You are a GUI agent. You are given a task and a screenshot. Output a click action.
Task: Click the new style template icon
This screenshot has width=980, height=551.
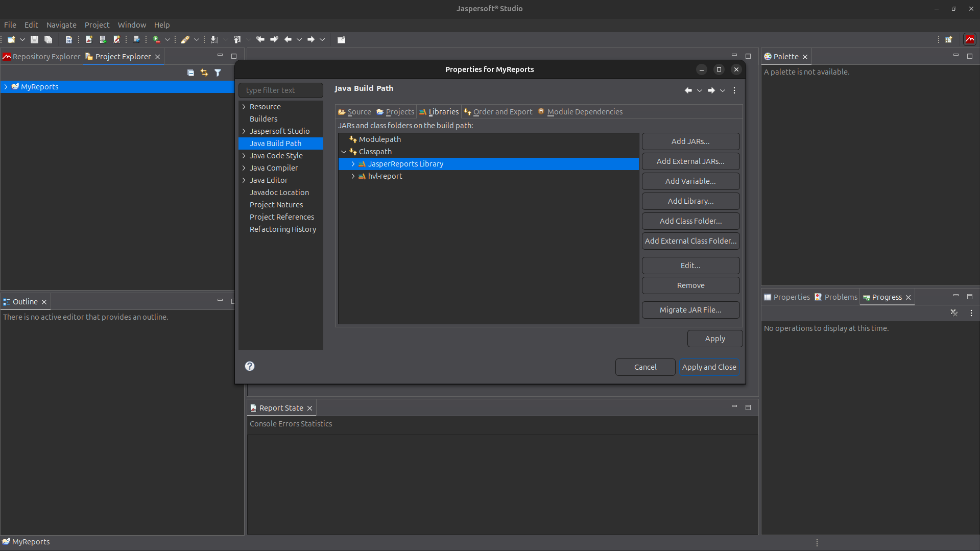pyautogui.click(x=116, y=39)
